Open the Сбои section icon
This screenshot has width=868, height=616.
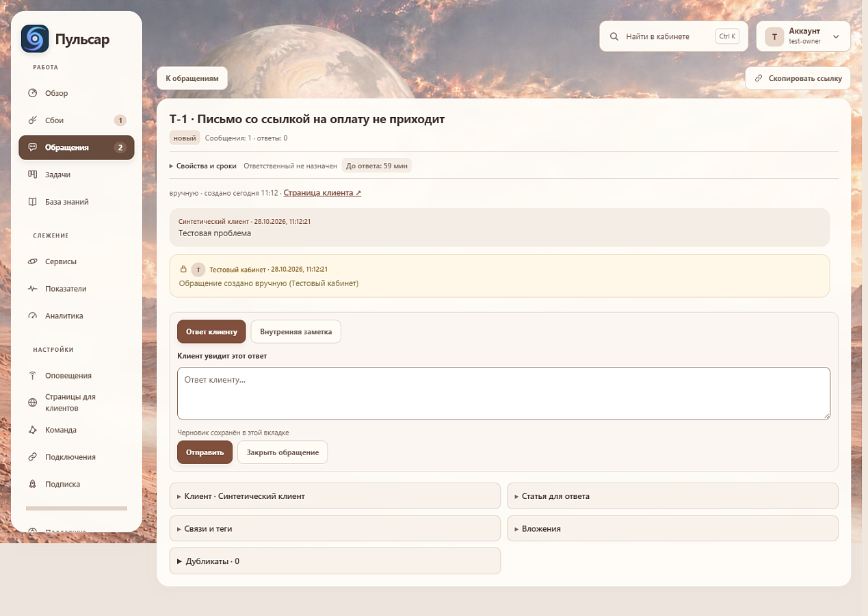(x=32, y=120)
